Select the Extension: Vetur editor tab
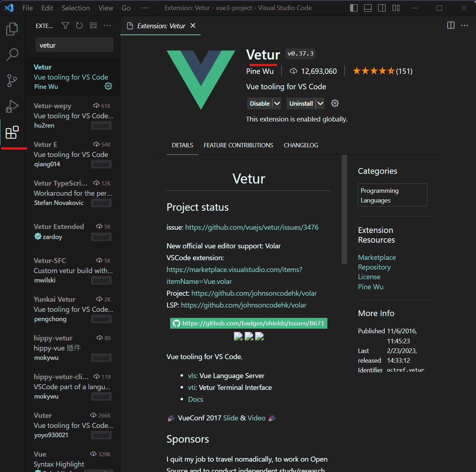 161,26
